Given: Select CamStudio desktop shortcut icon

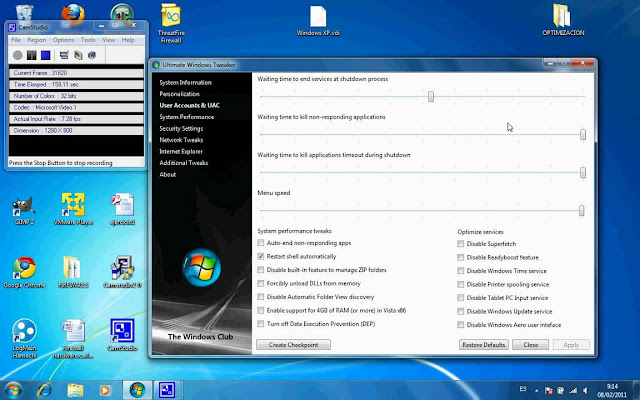Looking at the screenshot, I should (x=122, y=336).
